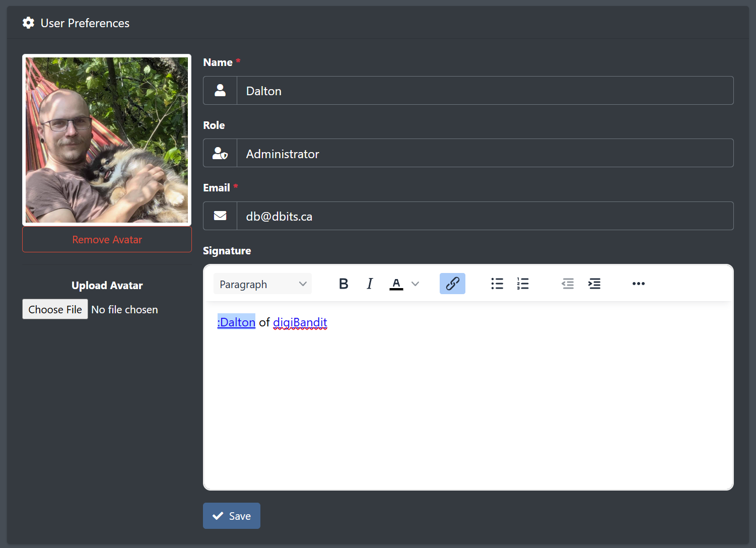Open the Paragraph heading dropdown
This screenshot has height=548, width=756.
[x=262, y=284]
